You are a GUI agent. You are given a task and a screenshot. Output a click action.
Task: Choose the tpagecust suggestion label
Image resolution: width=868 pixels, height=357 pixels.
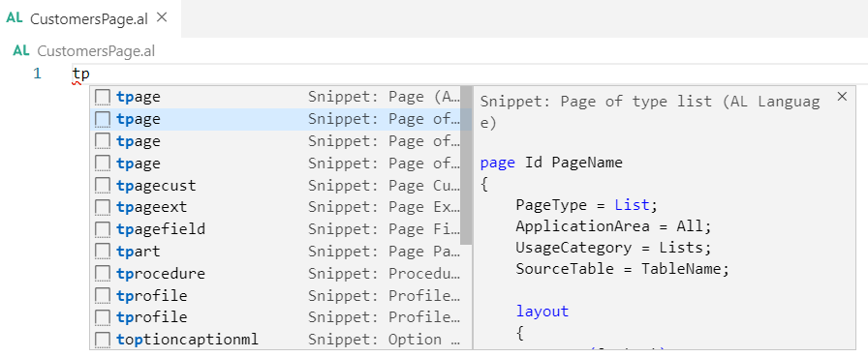click(x=156, y=186)
